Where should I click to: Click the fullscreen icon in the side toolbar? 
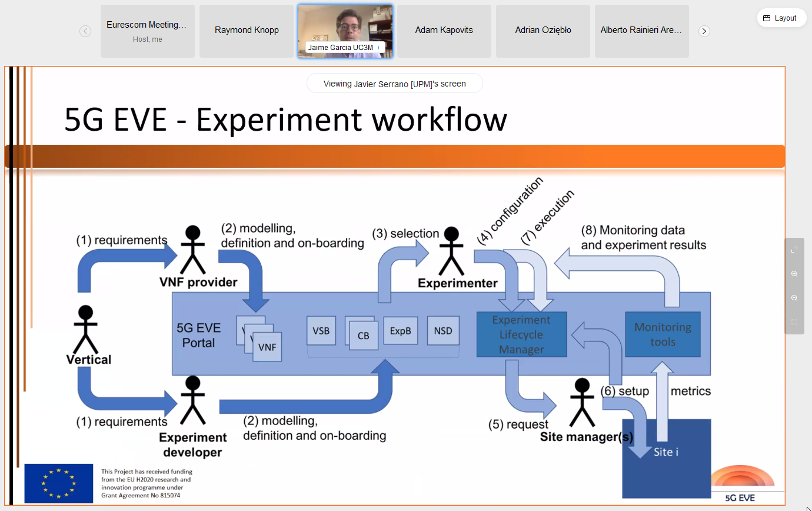(x=794, y=250)
